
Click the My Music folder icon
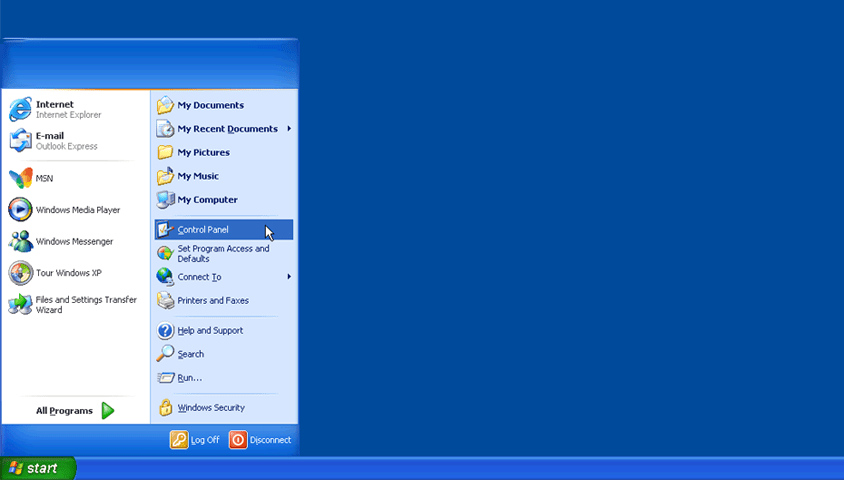[x=165, y=176]
